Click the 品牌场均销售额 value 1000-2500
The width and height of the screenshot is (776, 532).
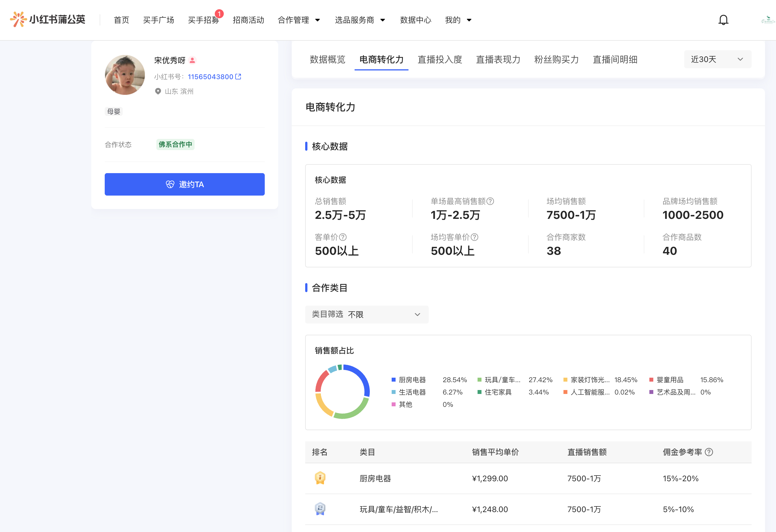(693, 215)
